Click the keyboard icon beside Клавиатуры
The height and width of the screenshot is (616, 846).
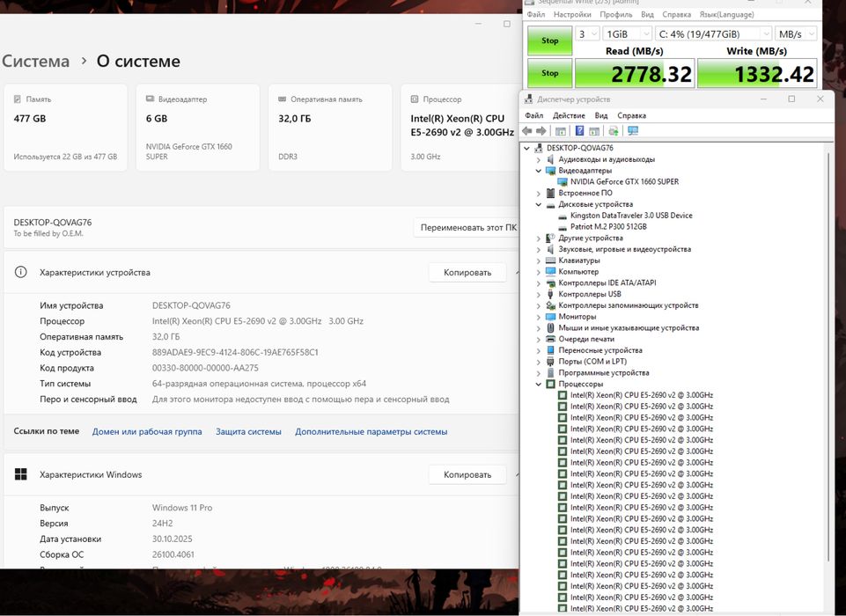pyautogui.click(x=550, y=260)
